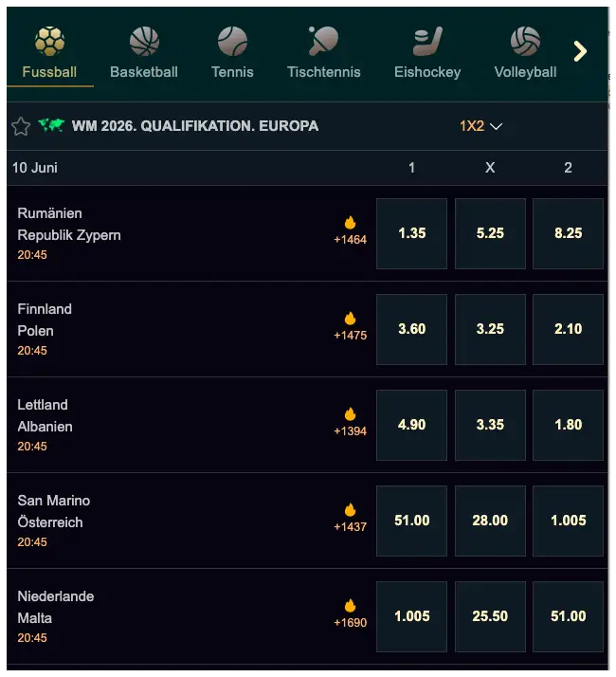Viewport: 616px width, 677px height.
Task: Select San Marino win odds 51.00
Action: [x=412, y=521]
